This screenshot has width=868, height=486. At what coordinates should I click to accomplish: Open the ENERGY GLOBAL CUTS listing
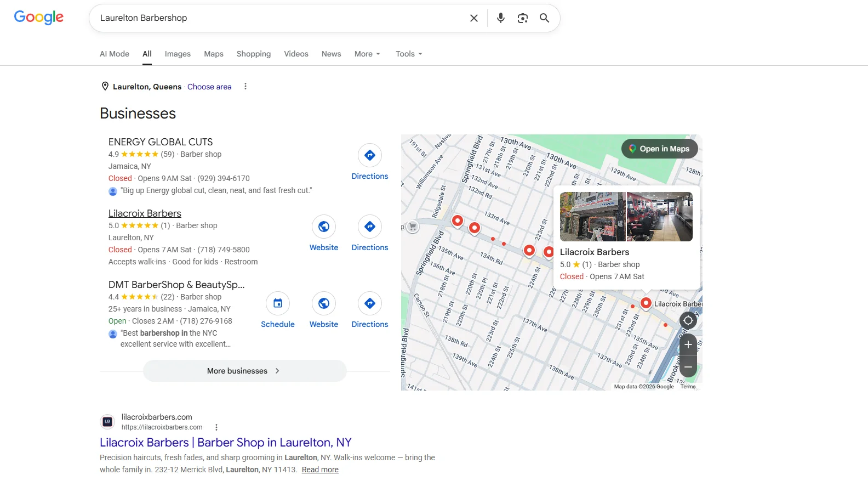[x=161, y=142]
